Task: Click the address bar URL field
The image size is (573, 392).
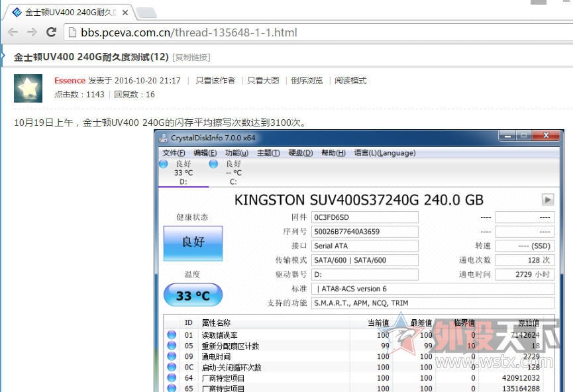Action: (318, 32)
